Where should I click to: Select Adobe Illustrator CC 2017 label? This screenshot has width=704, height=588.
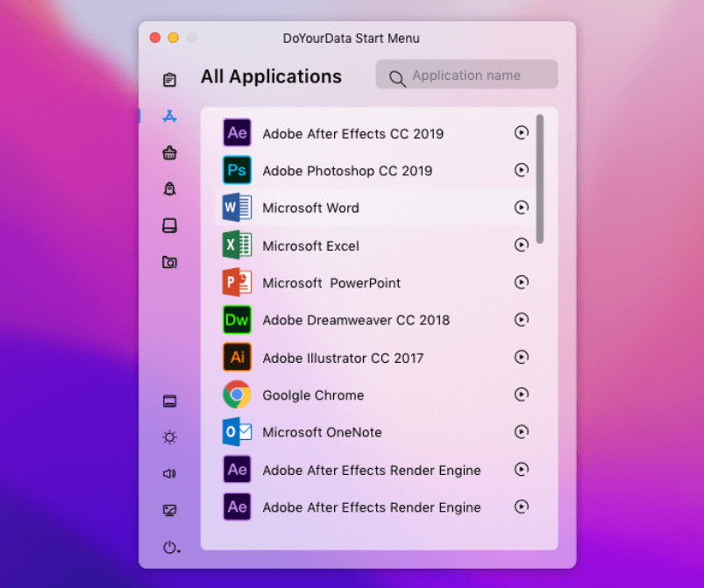tap(343, 358)
